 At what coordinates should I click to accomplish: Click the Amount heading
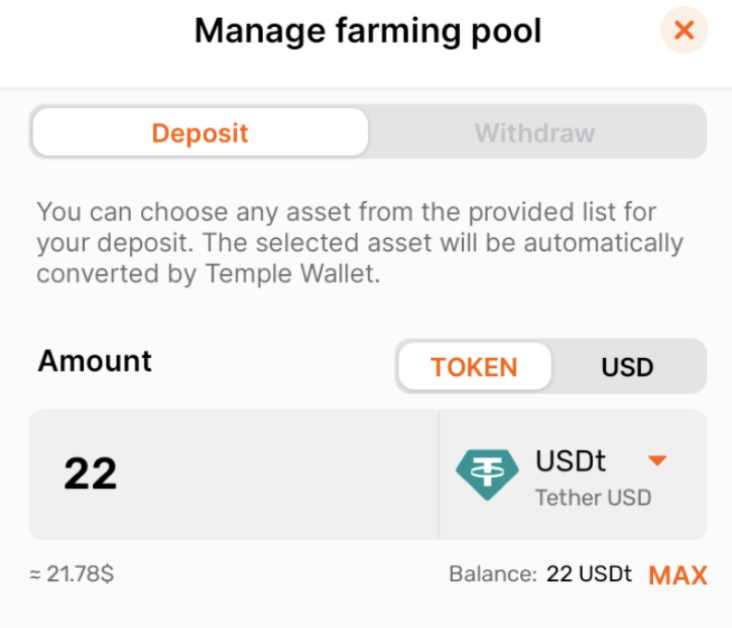click(95, 361)
